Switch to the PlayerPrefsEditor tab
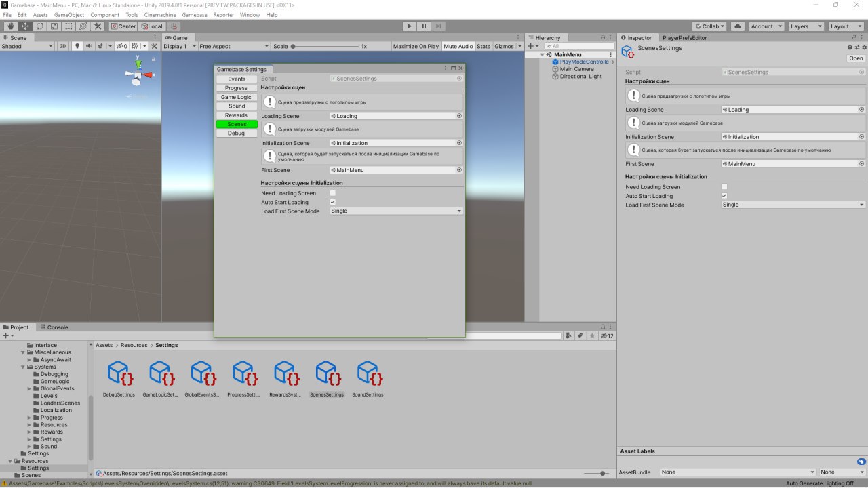The image size is (868, 488). (x=684, y=37)
